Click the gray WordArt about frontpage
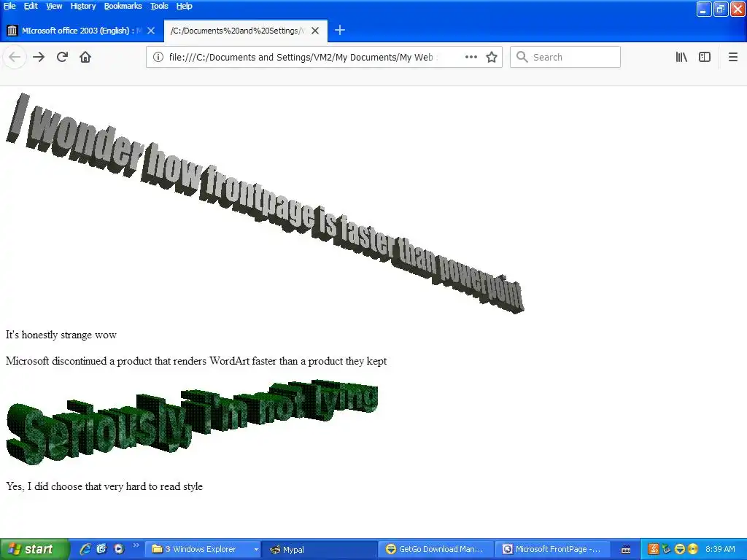747x560 pixels. pyautogui.click(x=265, y=203)
